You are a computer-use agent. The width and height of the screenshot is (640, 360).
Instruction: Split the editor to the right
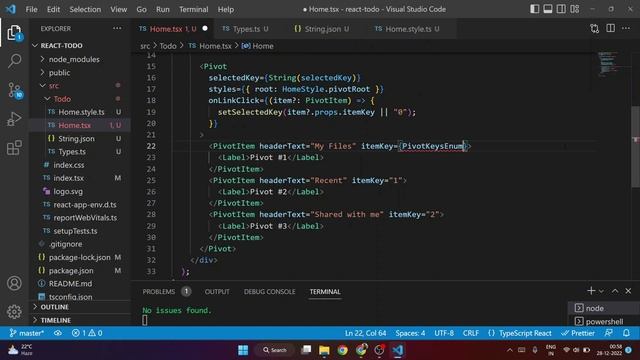tap(610, 28)
